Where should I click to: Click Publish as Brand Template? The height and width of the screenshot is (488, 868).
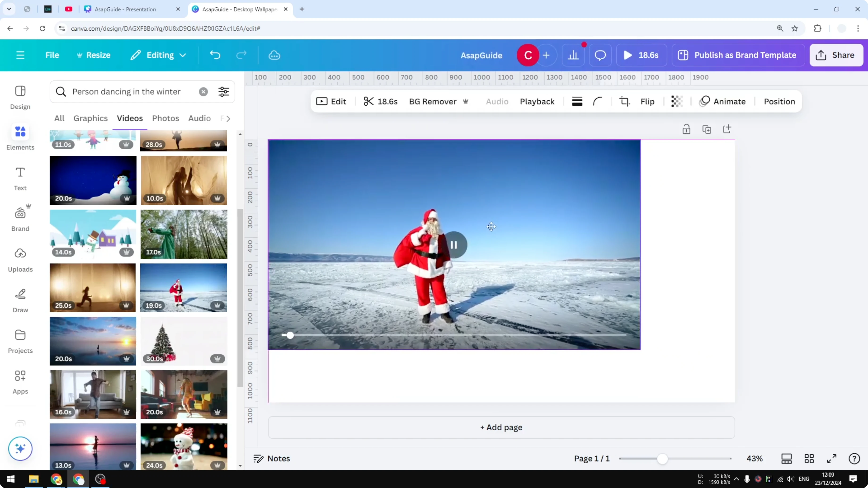click(738, 55)
